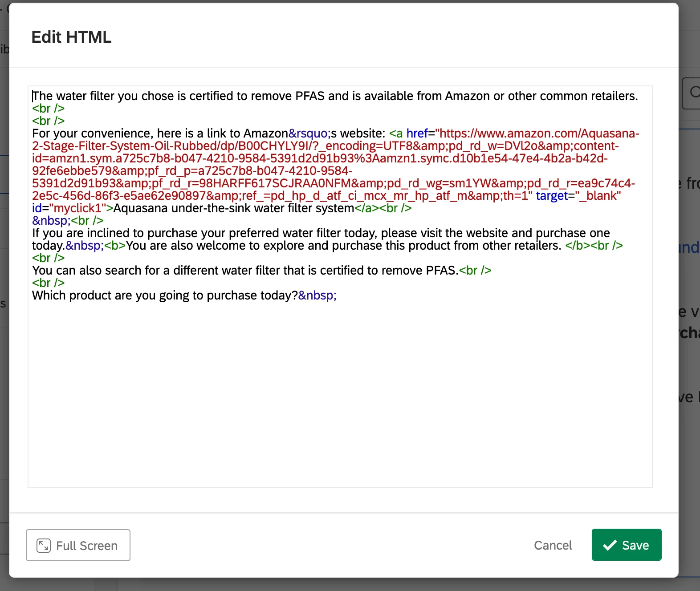The width and height of the screenshot is (700, 591).
Task: Open the editor in Full Screen
Action: [78, 545]
